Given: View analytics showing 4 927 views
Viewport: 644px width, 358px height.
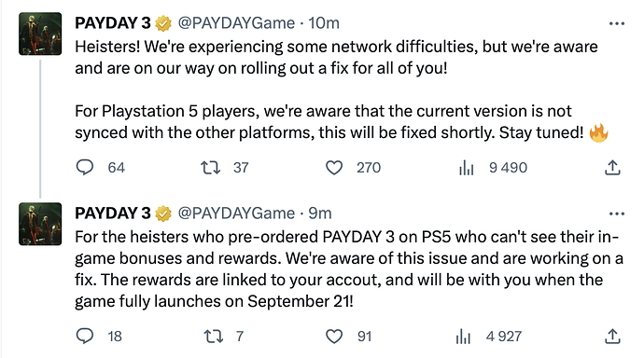Looking at the screenshot, I should click(463, 337).
